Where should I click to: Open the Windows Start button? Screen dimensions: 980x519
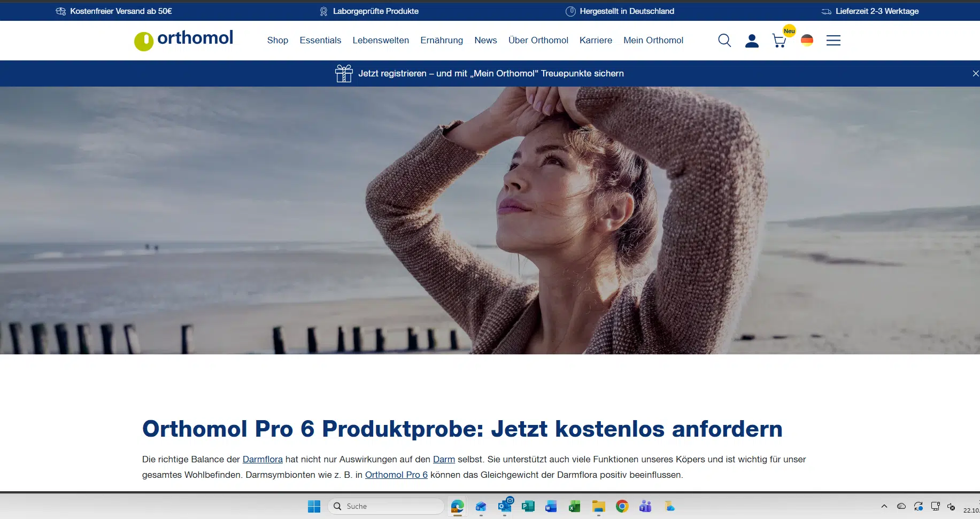[314, 506]
